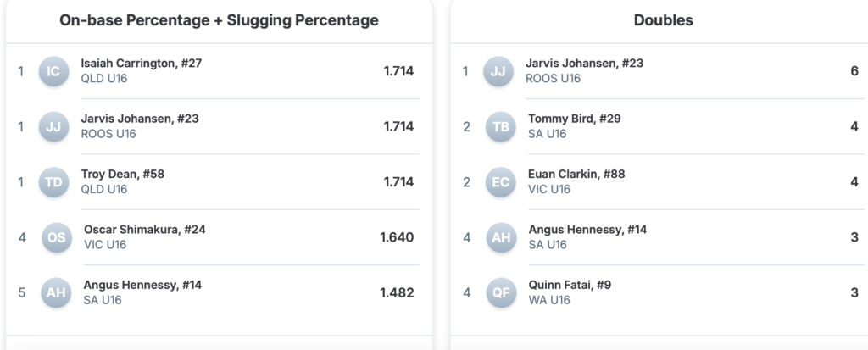This screenshot has height=350, width=868.
Task: Click Oscar Shimakura's OS avatar
Action: tap(56, 237)
